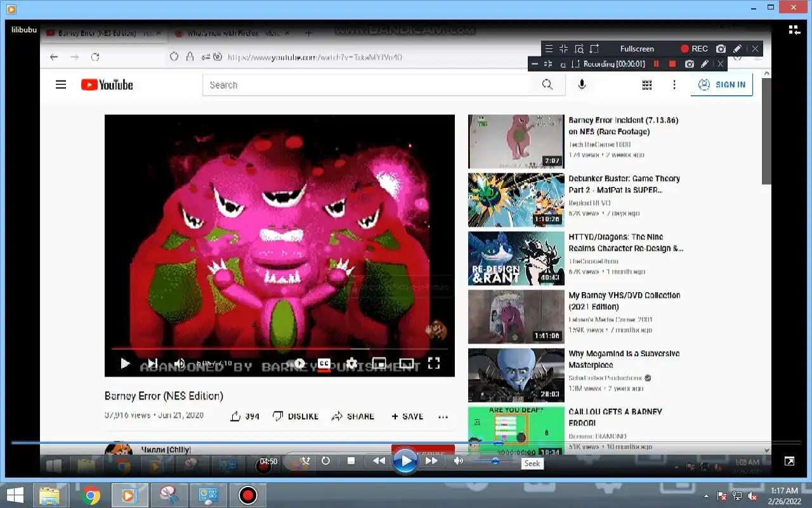
Task: Click the pencil draw icon on Recording bar
Action: tap(705, 64)
